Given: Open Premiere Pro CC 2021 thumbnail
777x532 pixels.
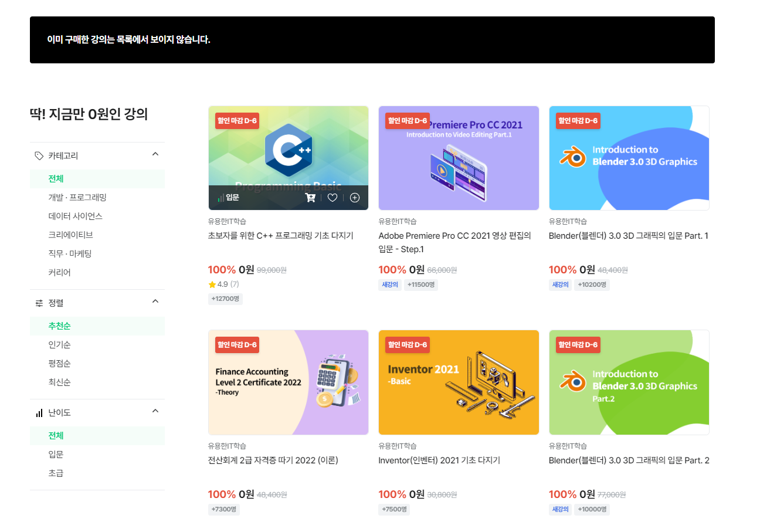Looking at the screenshot, I should (459, 158).
